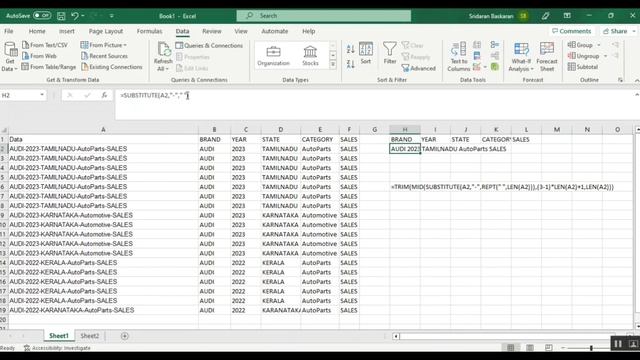
Task: Expand Customize Quick Access Toolbar dropdown
Action: point(111,16)
